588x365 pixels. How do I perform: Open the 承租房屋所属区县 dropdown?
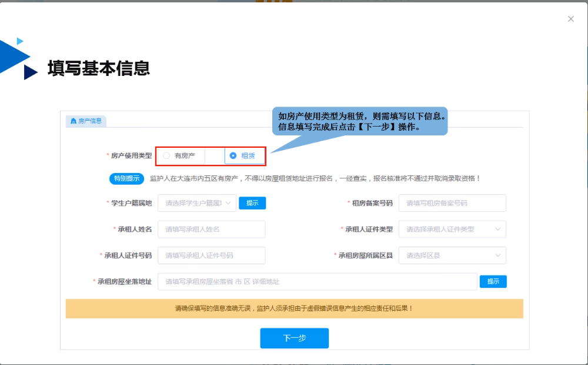pos(452,255)
